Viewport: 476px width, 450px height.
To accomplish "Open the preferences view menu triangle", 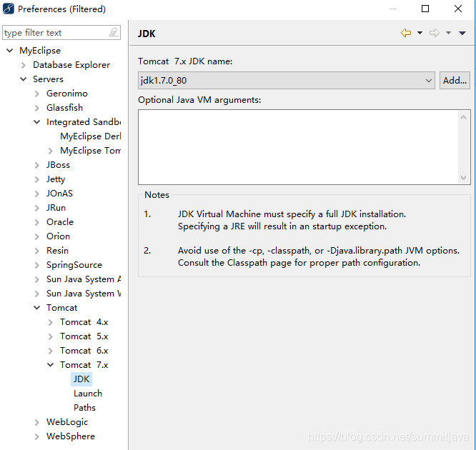I will [462, 33].
